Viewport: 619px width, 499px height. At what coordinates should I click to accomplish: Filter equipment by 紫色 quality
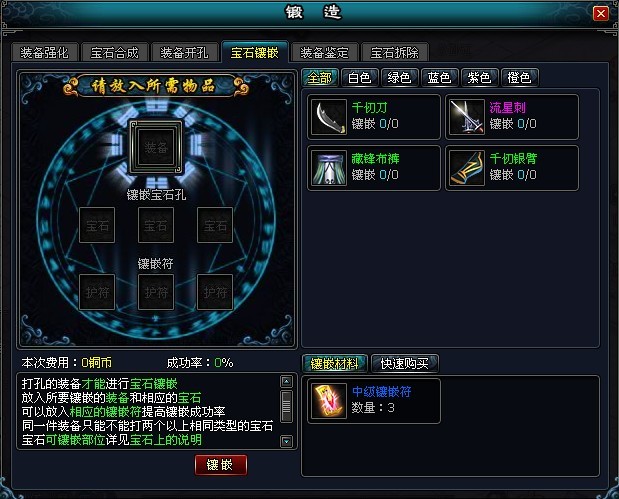click(479, 77)
